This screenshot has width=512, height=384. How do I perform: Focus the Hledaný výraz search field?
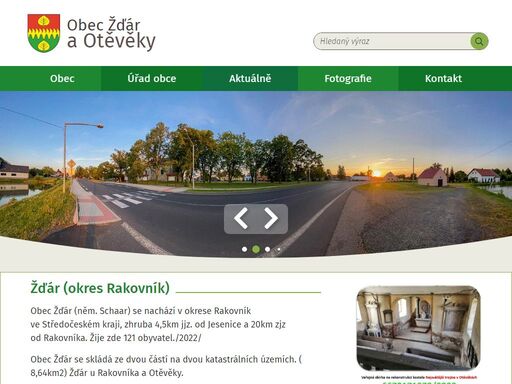pyautogui.click(x=392, y=41)
